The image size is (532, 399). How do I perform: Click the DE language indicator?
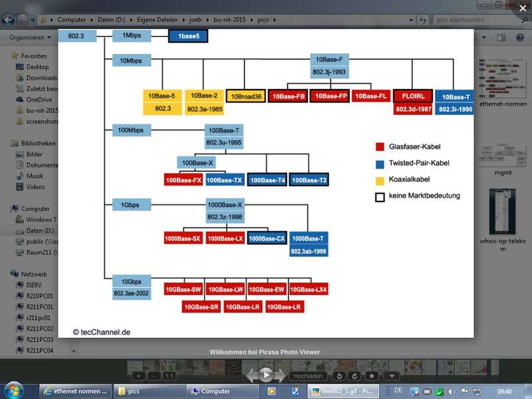398,390
